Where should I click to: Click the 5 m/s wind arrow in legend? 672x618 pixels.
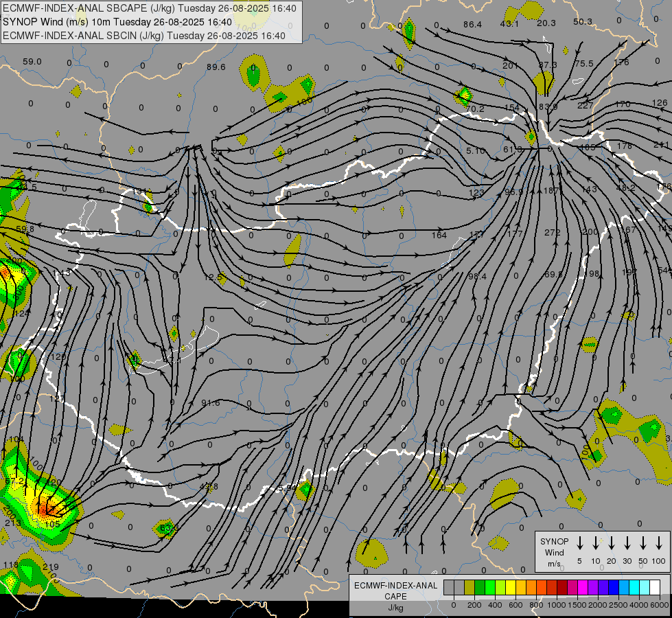click(579, 543)
